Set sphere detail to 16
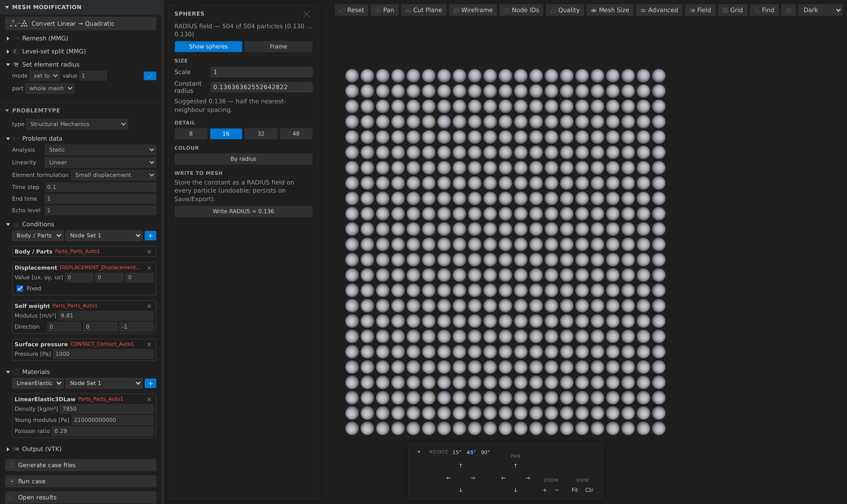This screenshot has width=847, height=504. 226,134
